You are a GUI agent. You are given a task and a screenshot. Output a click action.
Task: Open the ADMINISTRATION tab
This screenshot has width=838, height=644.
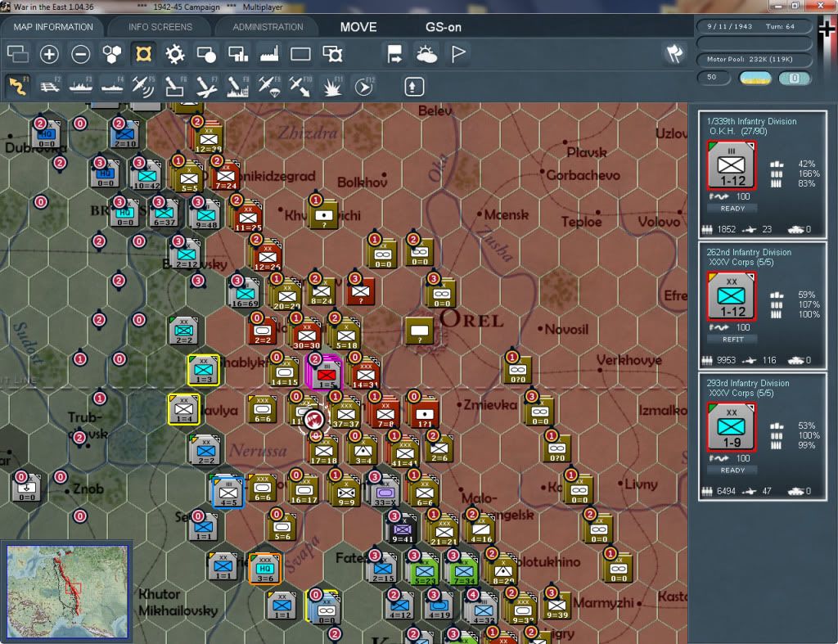click(268, 27)
